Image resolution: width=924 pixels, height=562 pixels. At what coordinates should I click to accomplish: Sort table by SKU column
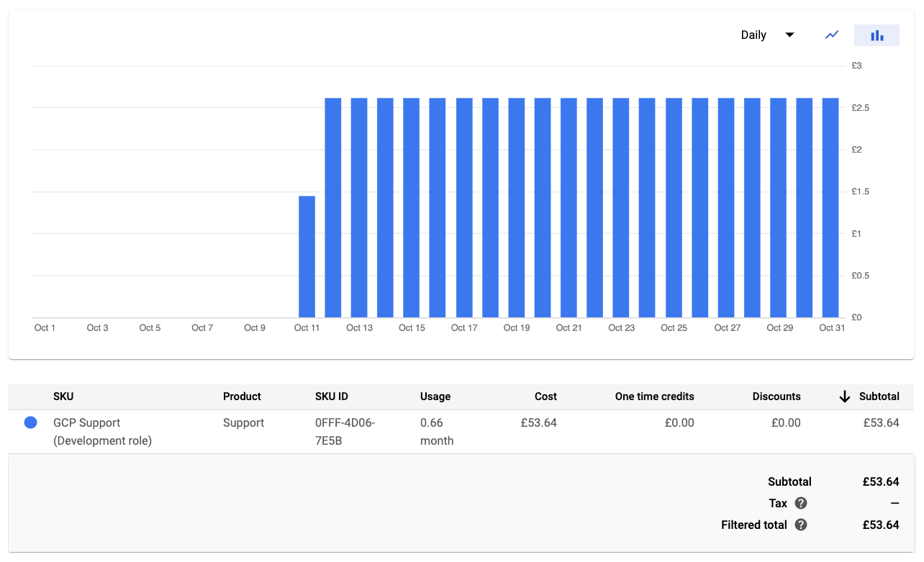click(63, 396)
